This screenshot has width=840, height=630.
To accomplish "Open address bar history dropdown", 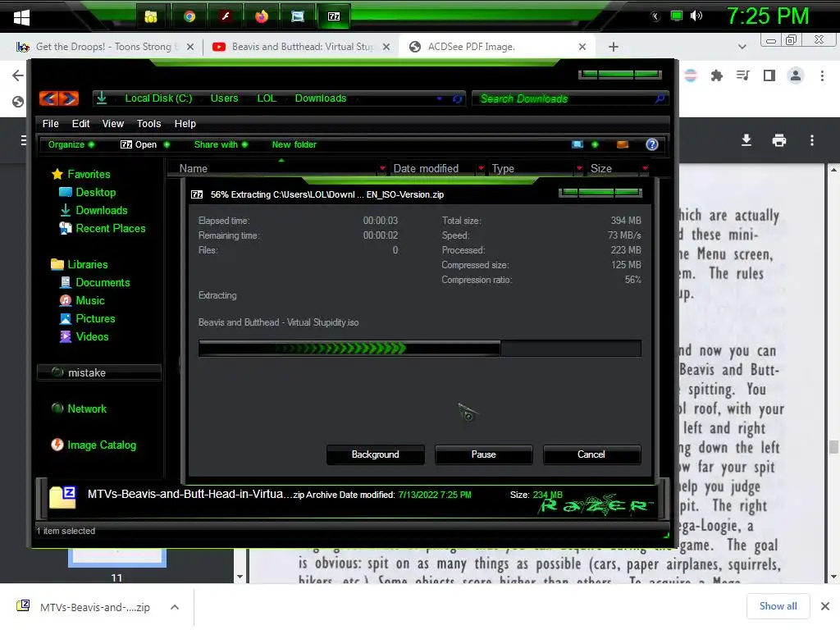I will click(440, 98).
